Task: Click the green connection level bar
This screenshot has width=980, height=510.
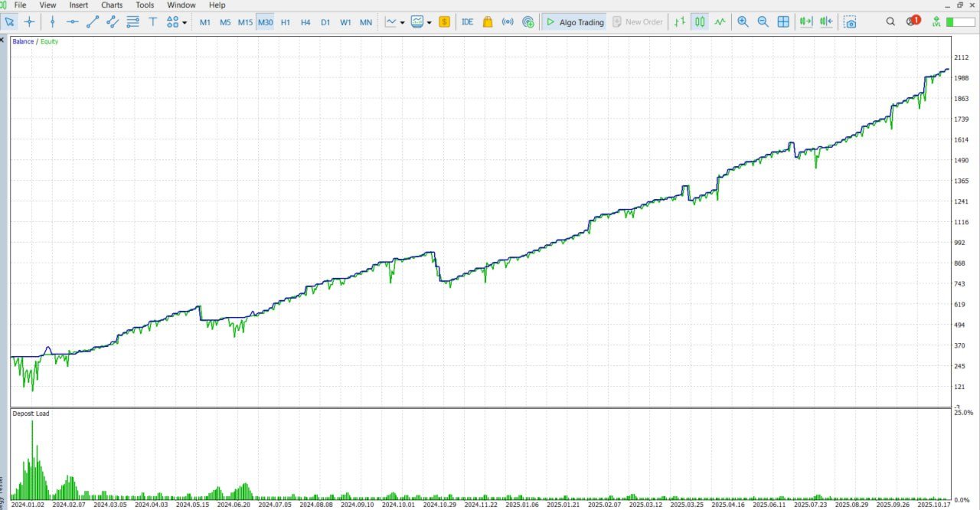Action: coord(960,21)
